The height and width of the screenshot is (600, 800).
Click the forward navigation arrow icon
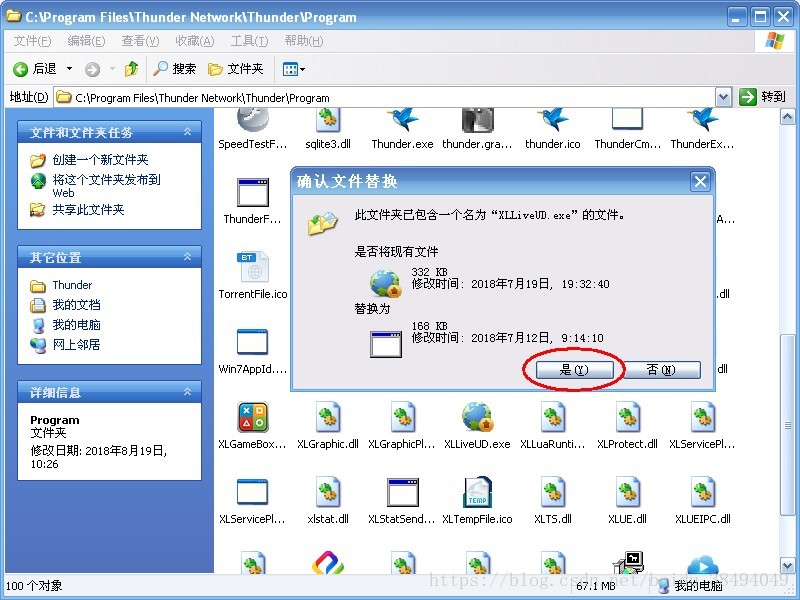point(92,69)
